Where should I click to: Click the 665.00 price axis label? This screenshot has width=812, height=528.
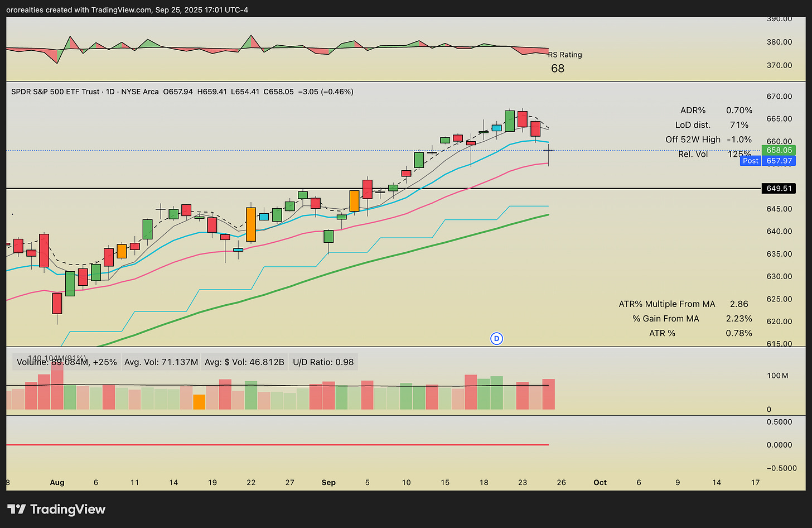pyautogui.click(x=779, y=118)
